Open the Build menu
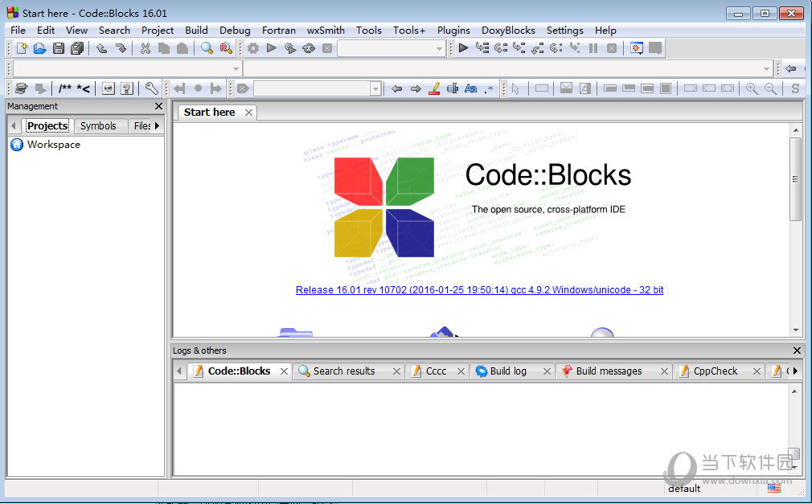812x504 pixels. (x=196, y=30)
